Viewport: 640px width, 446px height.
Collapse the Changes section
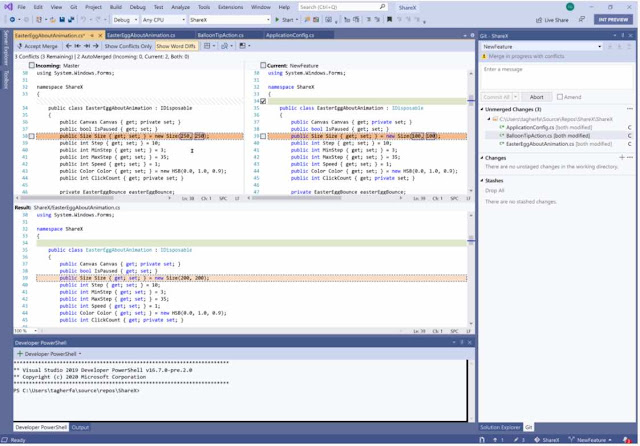(x=482, y=158)
